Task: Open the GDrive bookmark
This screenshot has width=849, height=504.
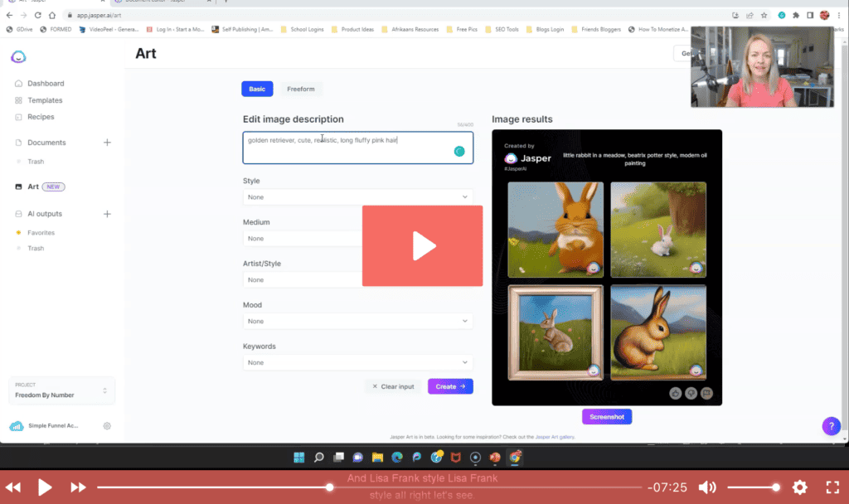Action: tap(20, 29)
